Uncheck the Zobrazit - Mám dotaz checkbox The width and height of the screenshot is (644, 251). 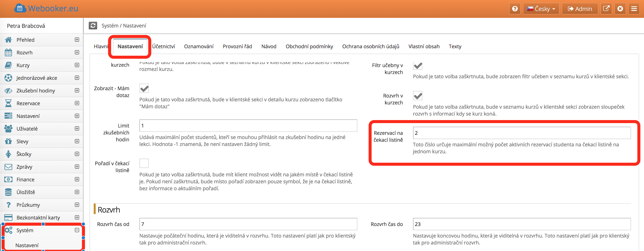pyautogui.click(x=144, y=88)
